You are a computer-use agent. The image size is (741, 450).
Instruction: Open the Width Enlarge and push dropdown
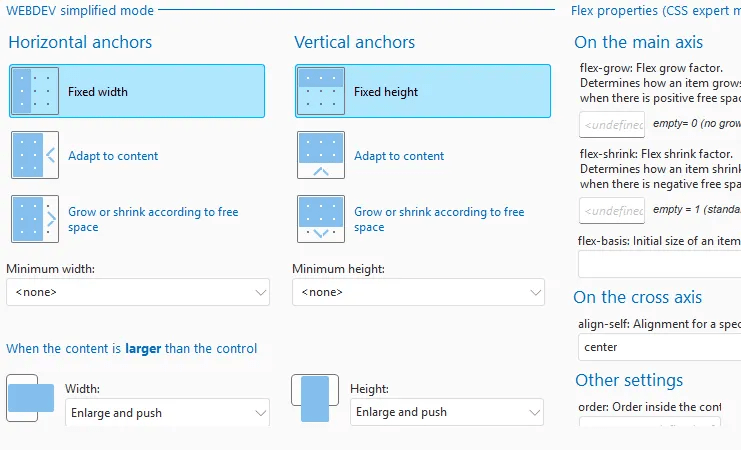pyautogui.click(x=167, y=412)
